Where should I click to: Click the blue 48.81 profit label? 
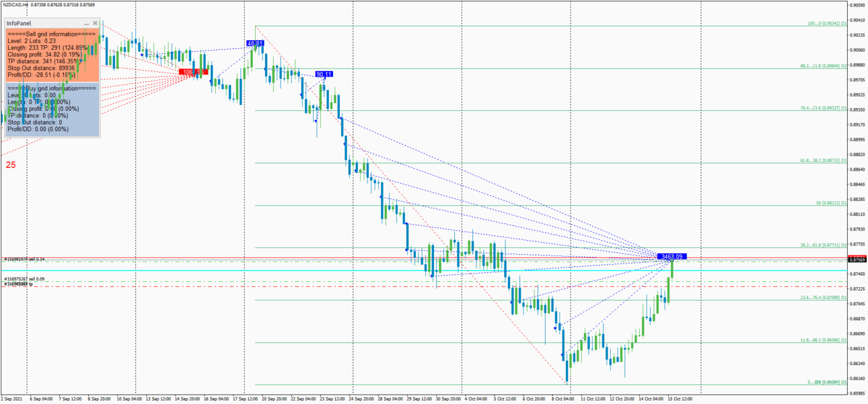(x=255, y=44)
